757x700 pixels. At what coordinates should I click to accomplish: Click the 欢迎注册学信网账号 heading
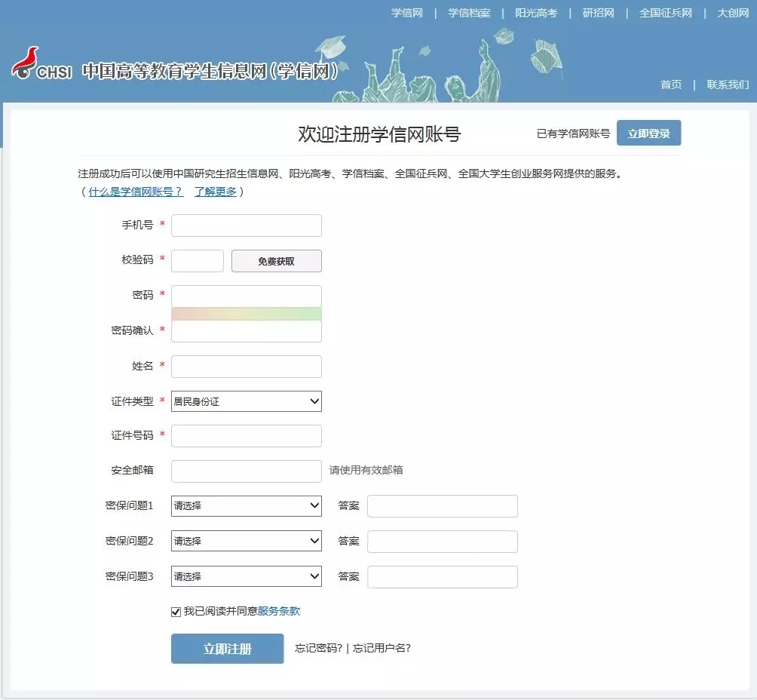click(379, 134)
